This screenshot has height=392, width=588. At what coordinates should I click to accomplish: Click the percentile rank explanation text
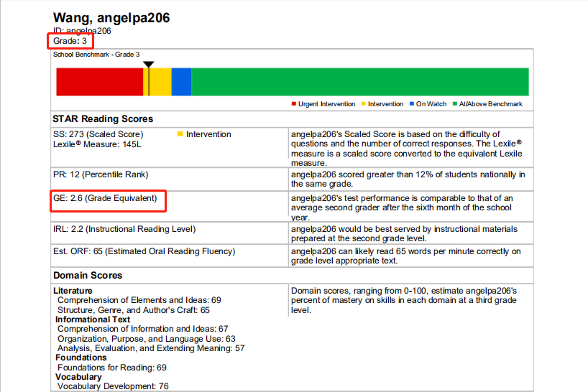(x=408, y=179)
